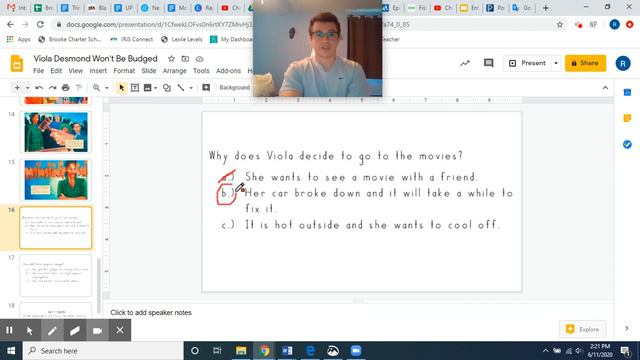The width and height of the screenshot is (640, 360).
Task: Expand the Present options dropdown
Action: point(556,63)
